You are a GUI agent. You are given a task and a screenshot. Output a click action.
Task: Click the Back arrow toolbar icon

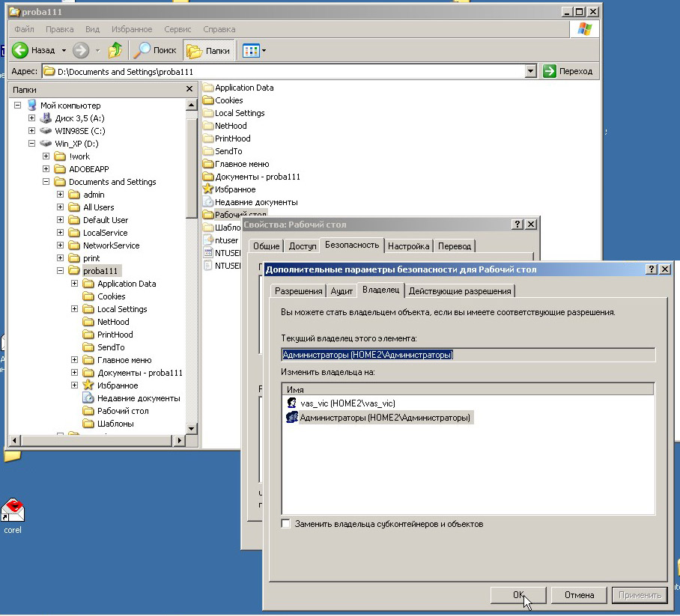(x=21, y=51)
